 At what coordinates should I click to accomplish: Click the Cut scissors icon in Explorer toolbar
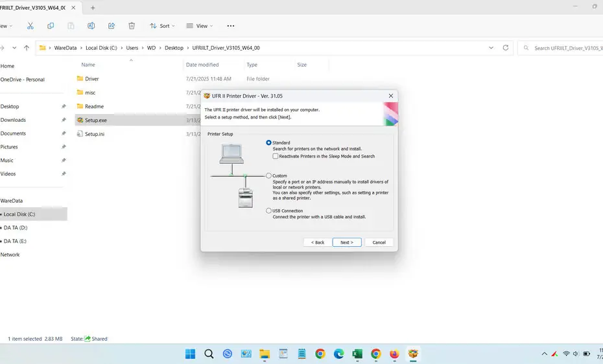coord(30,26)
